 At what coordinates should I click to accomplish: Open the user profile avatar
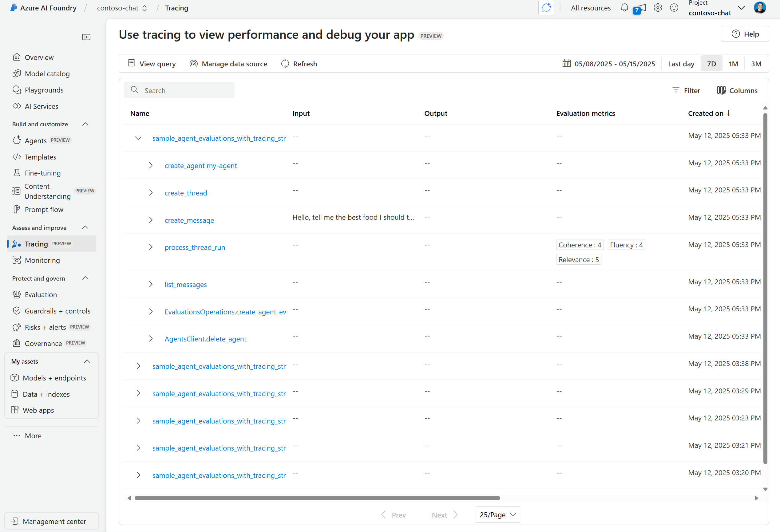point(760,8)
